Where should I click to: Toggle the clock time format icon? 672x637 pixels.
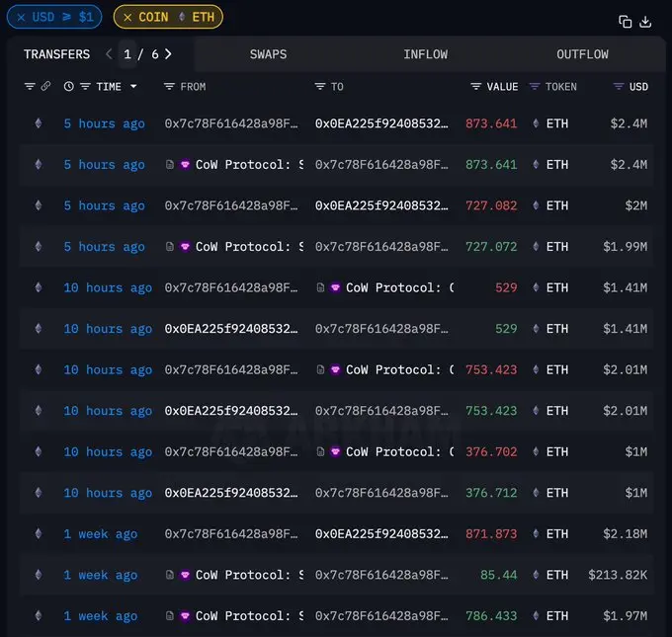pos(68,87)
